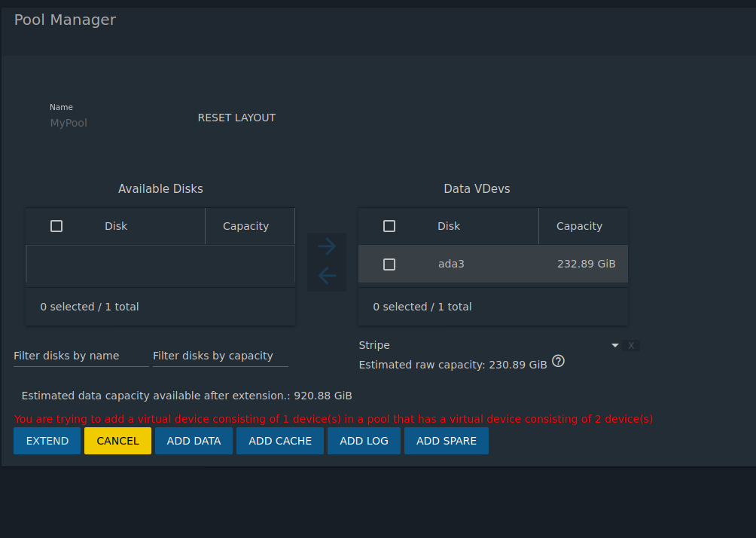
Task: Click the right arrow to move disks
Action: [x=327, y=246]
